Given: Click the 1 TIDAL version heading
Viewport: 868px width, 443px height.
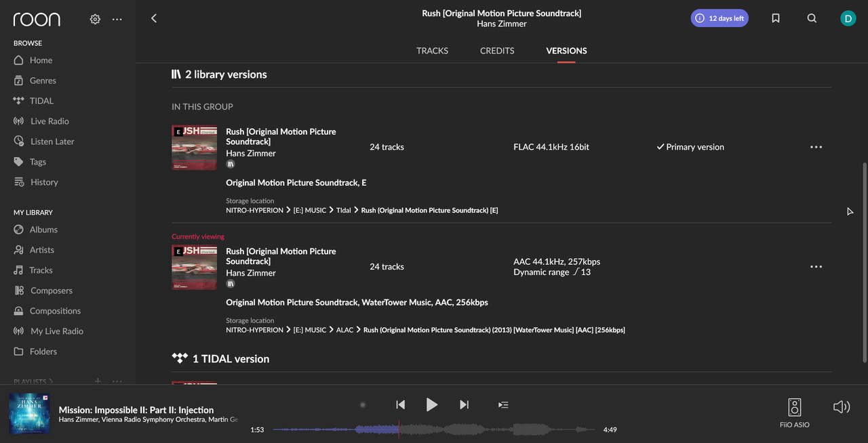Looking at the screenshot, I should tap(220, 359).
